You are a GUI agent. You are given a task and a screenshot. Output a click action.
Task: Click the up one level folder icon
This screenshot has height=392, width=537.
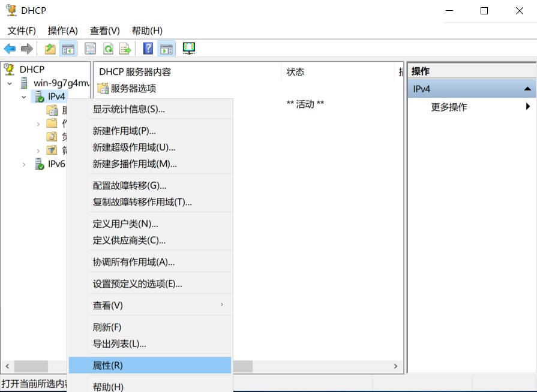click(x=50, y=49)
